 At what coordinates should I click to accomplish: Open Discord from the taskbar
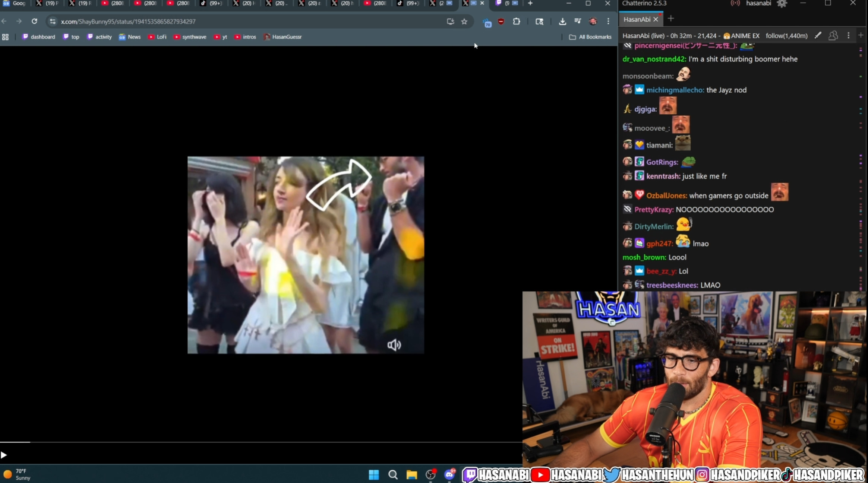pos(449,474)
